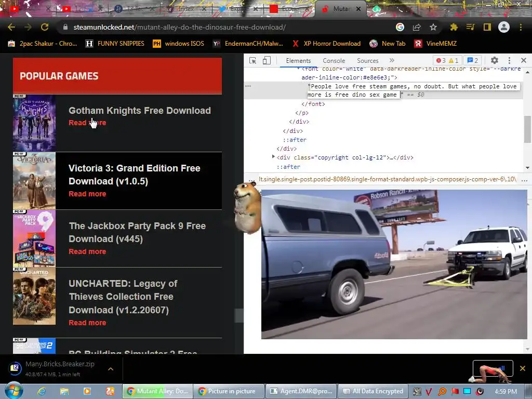Image resolution: width=532 pixels, height=399 pixels.
Task: Open Gotham Knights Free Download link
Action: click(x=140, y=111)
